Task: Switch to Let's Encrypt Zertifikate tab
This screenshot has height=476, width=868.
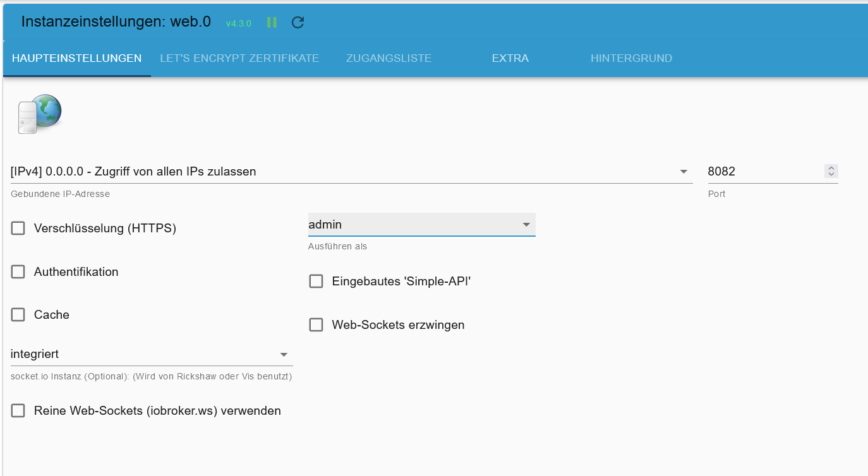Action: tap(239, 59)
